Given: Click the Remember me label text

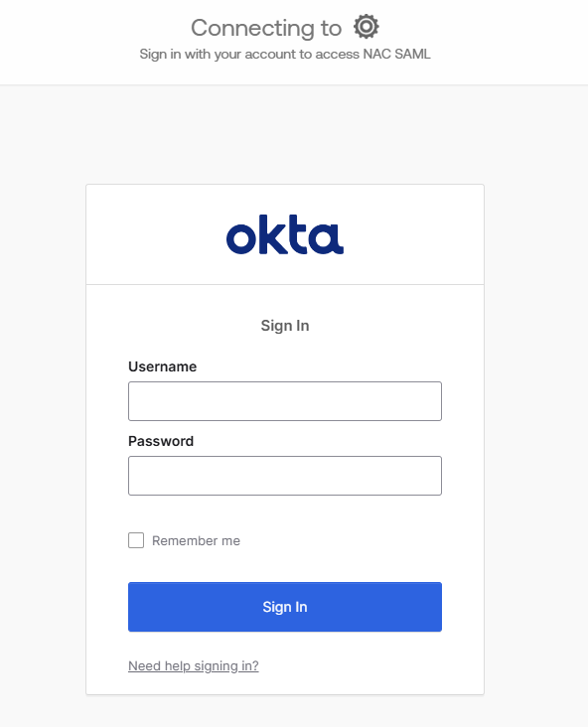Looking at the screenshot, I should pyautogui.click(x=196, y=540).
